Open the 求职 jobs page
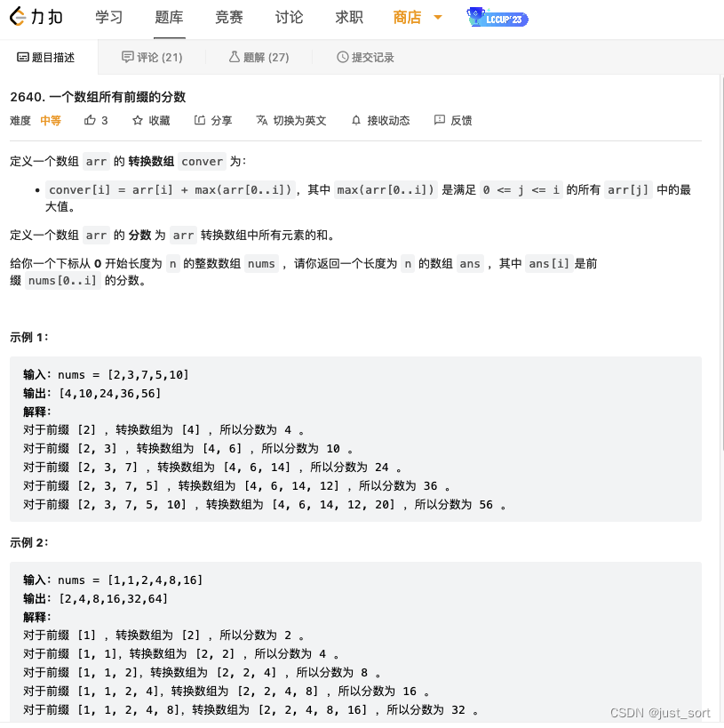The width and height of the screenshot is (724, 728). coord(348,17)
